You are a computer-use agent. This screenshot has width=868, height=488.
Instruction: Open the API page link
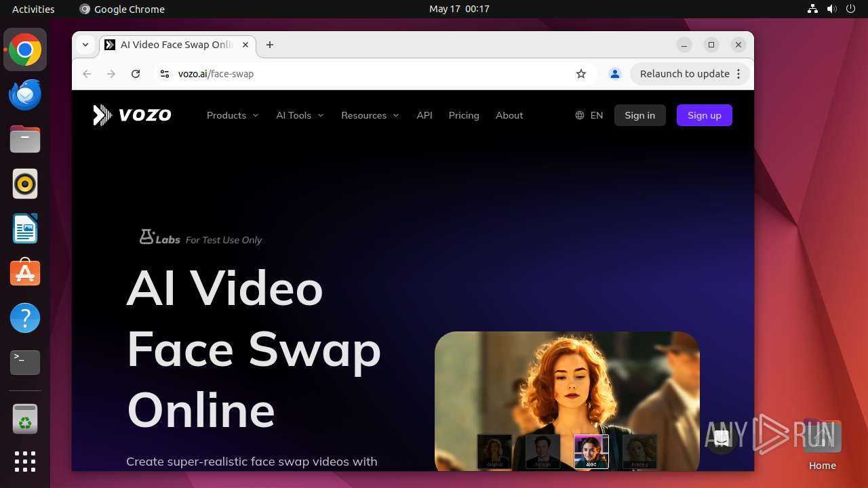pyautogui.click(x=425, y=115)
